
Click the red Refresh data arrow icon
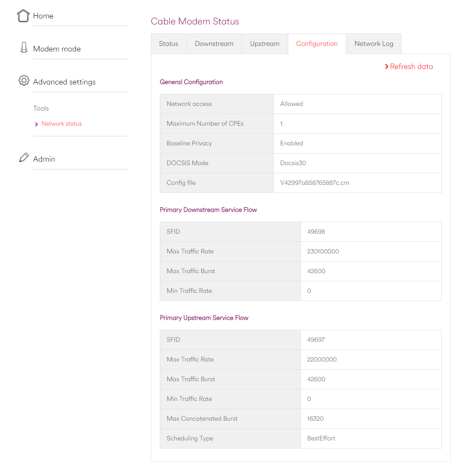point(386,66)
